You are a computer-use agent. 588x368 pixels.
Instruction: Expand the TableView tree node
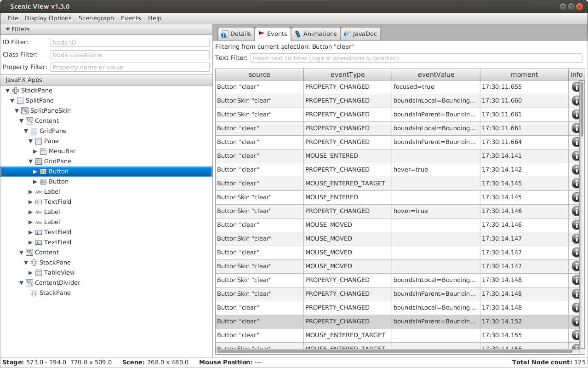[x=31, y=273]
